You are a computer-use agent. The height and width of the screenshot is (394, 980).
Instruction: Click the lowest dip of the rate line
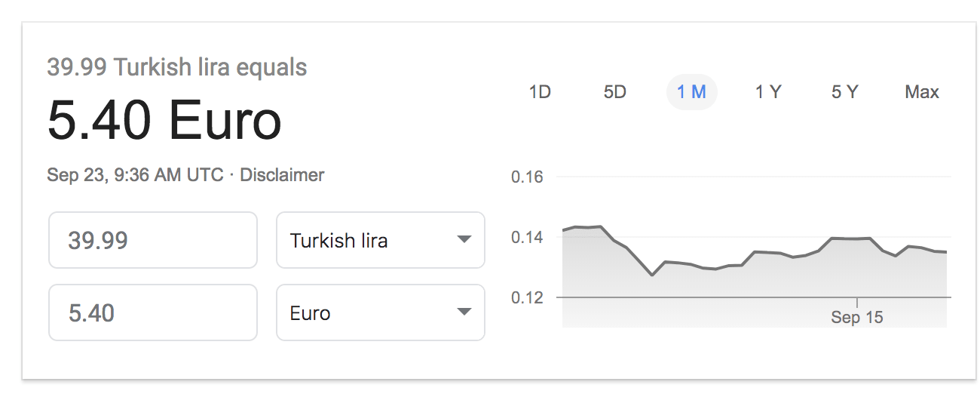click(652, 275)
